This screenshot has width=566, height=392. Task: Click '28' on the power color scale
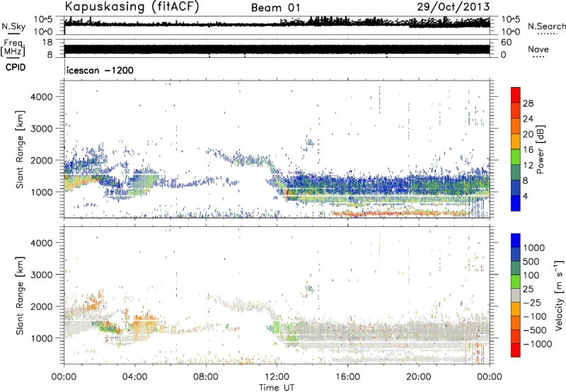pos(528,103)
